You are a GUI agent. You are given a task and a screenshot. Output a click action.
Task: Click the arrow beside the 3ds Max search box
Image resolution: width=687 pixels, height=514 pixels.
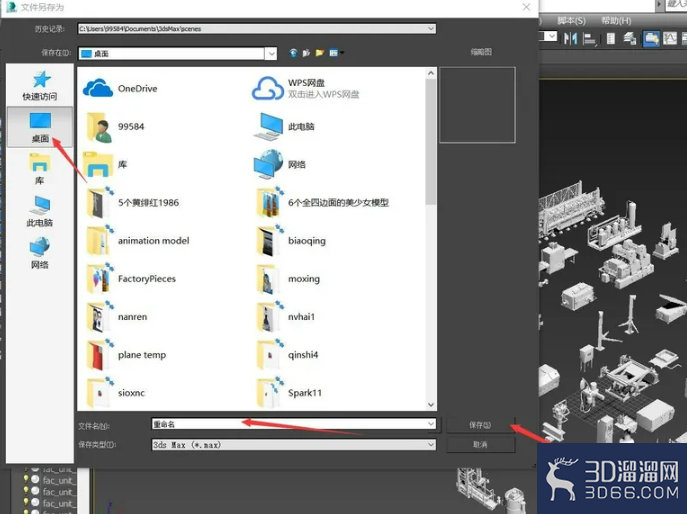[659, 4]
